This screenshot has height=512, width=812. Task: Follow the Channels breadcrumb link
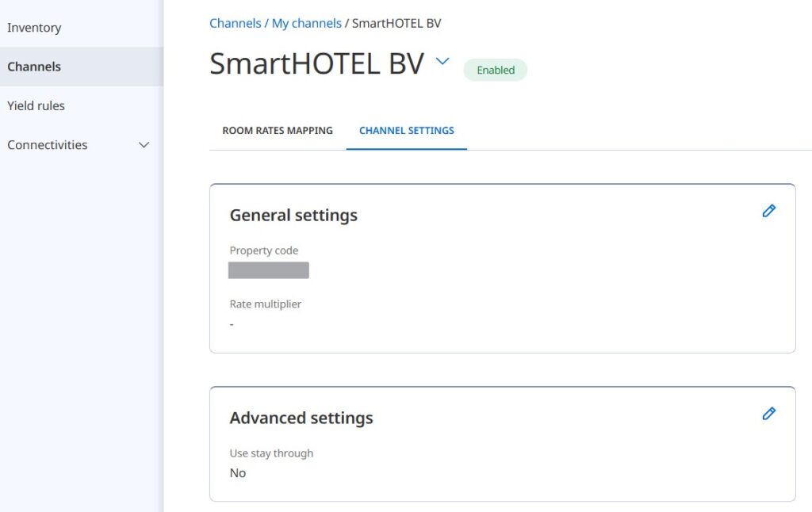tap(235, 24)
